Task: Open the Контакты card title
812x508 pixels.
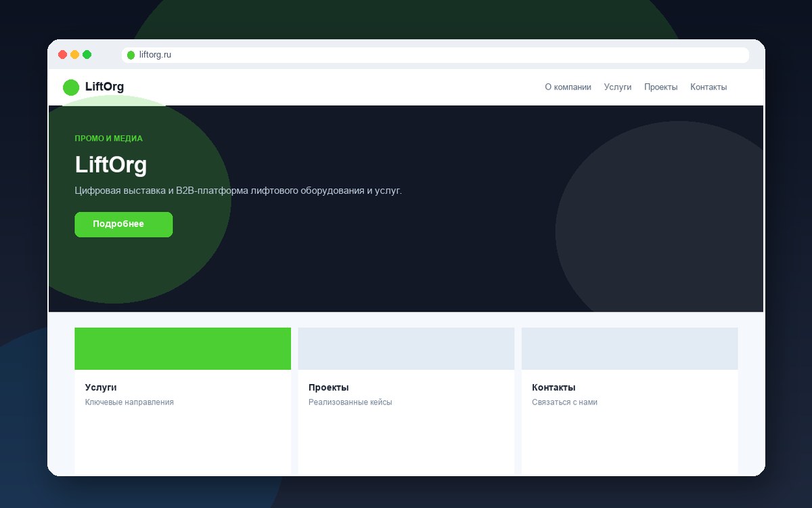Action: pyautogui.click(x=554, y=387)
